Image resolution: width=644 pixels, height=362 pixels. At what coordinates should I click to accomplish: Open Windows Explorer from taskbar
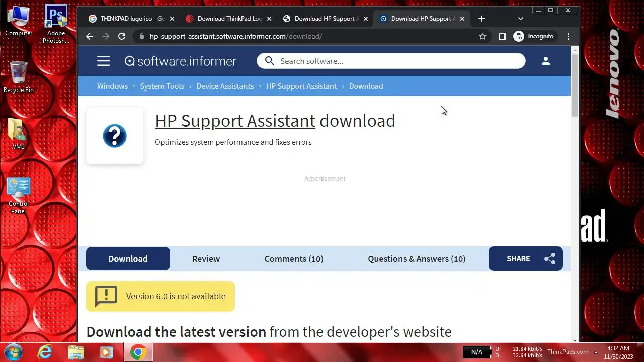pyautogui.click(x=76, y=352)
